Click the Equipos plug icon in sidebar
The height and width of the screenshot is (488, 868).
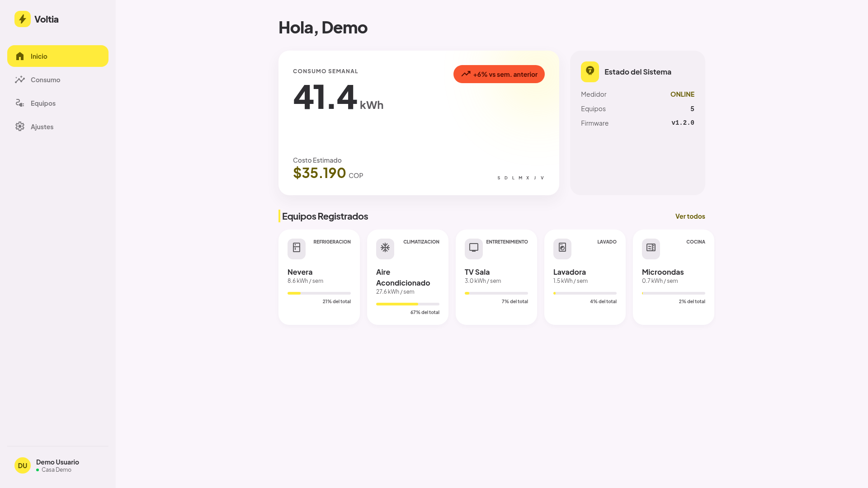click(20, 103)
